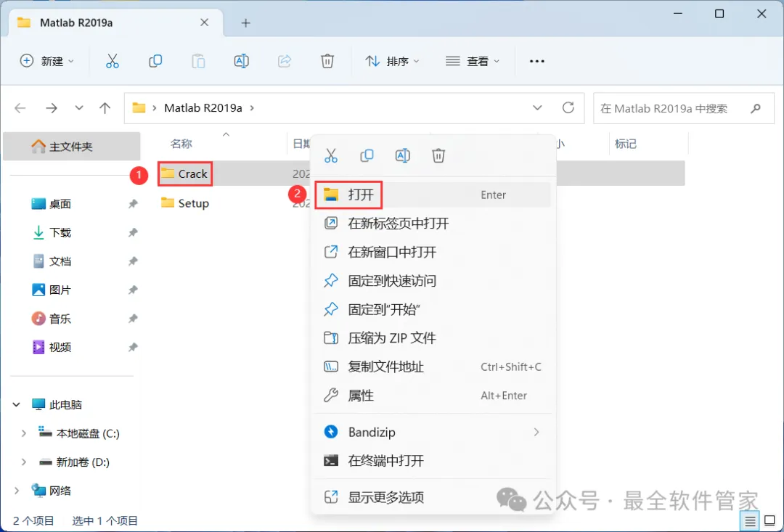
Task: Unpin 下载 with its pin icon
Action: 133,232
